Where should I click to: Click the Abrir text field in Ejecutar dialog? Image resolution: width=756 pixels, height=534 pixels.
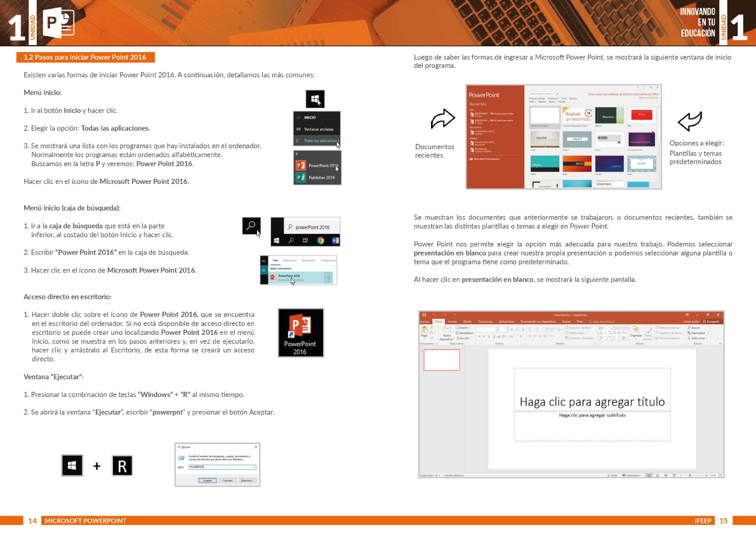(x=222, y=467)
